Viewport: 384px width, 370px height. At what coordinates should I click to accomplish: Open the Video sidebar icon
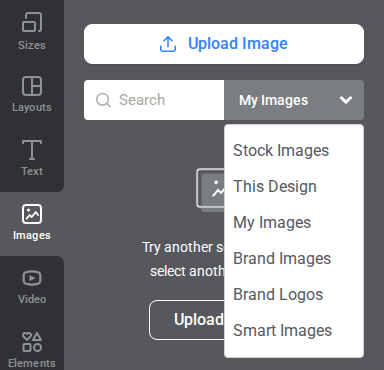pos(32,278)
